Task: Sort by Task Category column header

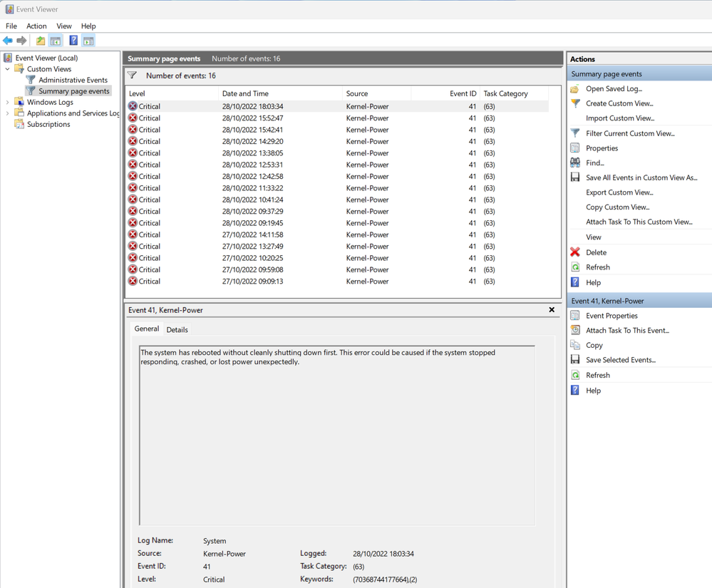Action: (x=515, y=93)
